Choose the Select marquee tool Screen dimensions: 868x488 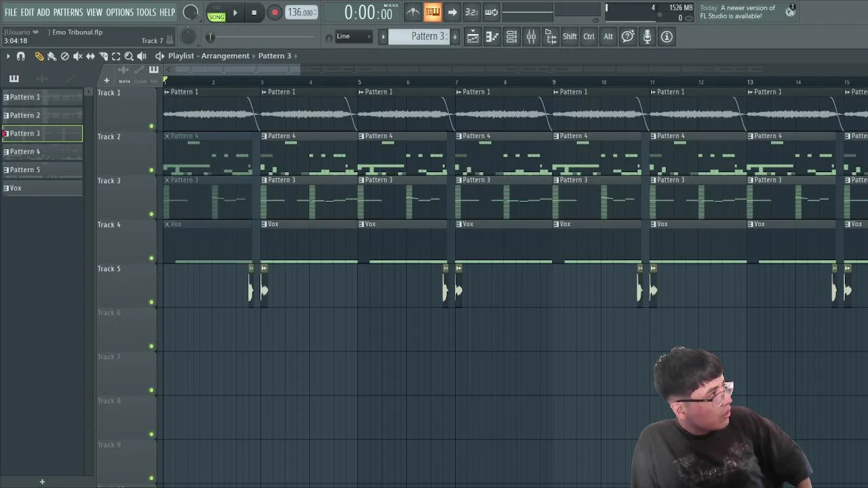click(116, 56)
